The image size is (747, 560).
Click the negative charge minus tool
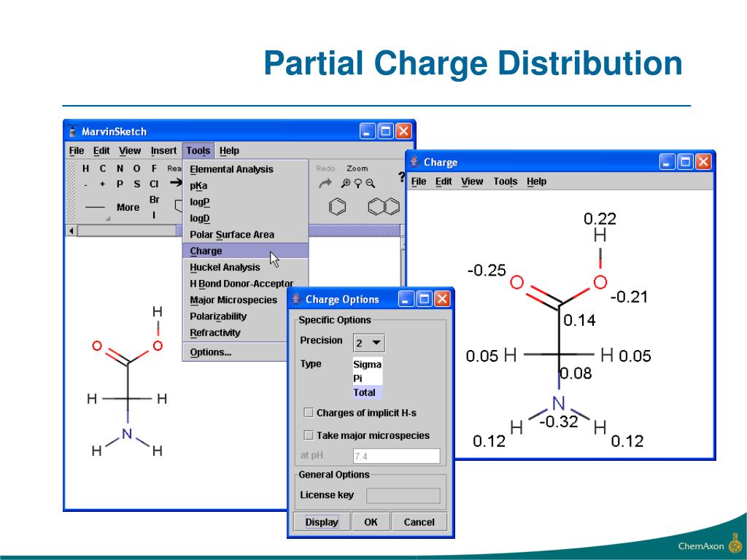tap(86, 184)
